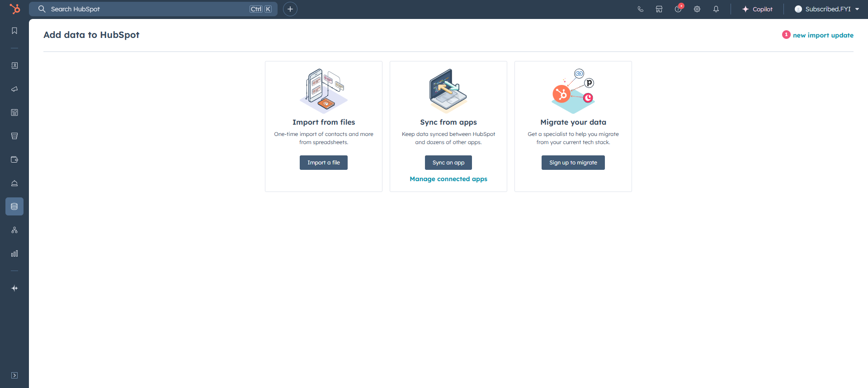The height and width of the screenshot is (388, 868).
Task: Open the Marketing megaphone sidebar icon
Action: pyautogui.click(x=14, y=89)
